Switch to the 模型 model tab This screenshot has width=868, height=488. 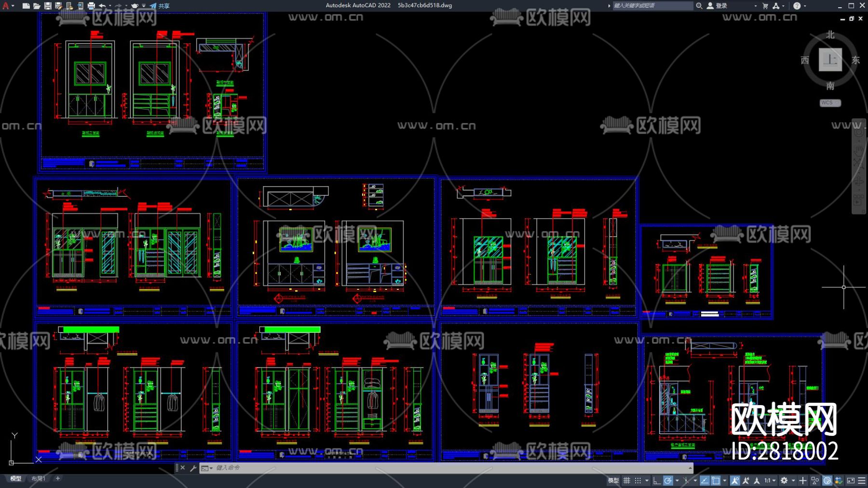(15, 479)
